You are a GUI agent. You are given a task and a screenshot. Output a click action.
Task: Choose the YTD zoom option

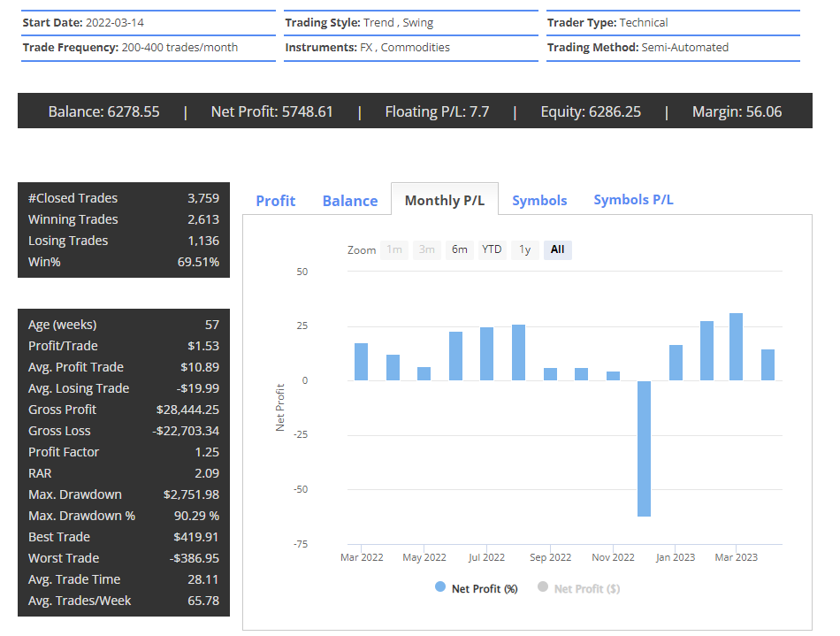[x=492, y=249]
